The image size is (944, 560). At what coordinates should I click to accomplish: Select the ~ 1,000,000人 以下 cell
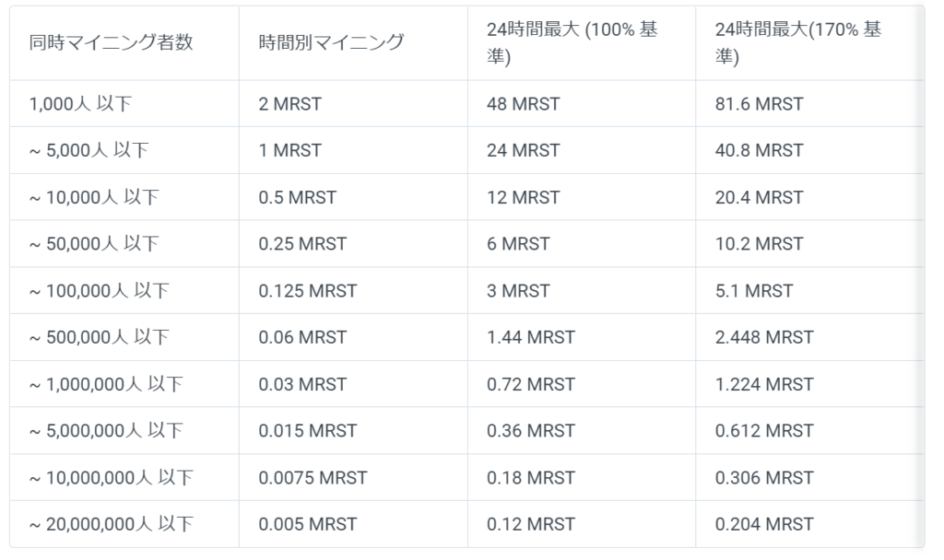[106, 384]
